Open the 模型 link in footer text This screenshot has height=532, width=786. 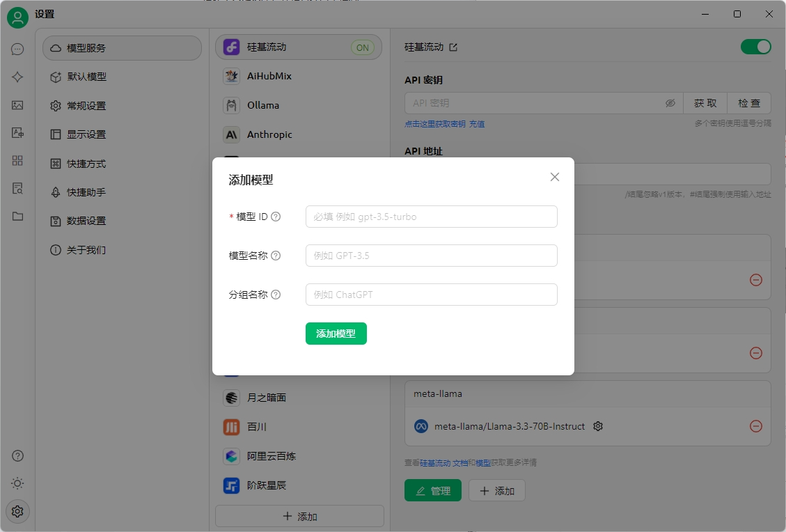coord(483,463)
